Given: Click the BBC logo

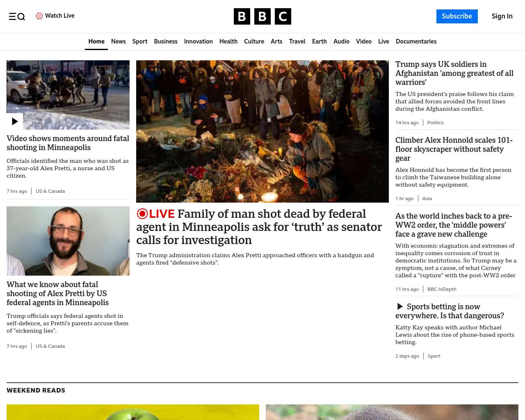Looking at the screenshot, I should [x=262, y=16].
